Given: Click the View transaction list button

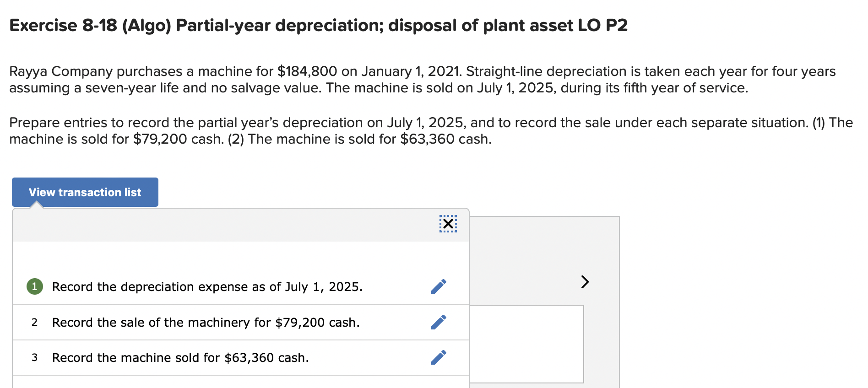Looking at the screenshot, I should click(85, 192).
